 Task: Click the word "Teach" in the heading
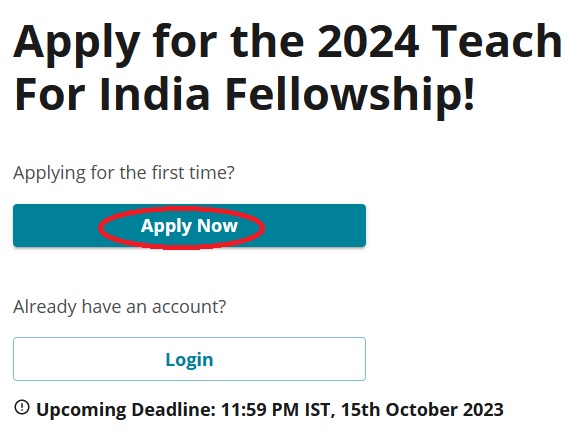497,41
